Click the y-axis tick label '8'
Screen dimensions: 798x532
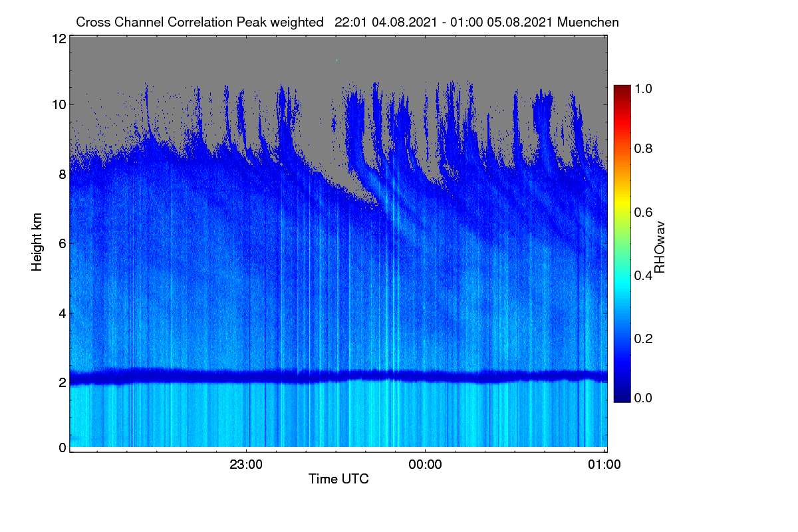coord(63,174)
